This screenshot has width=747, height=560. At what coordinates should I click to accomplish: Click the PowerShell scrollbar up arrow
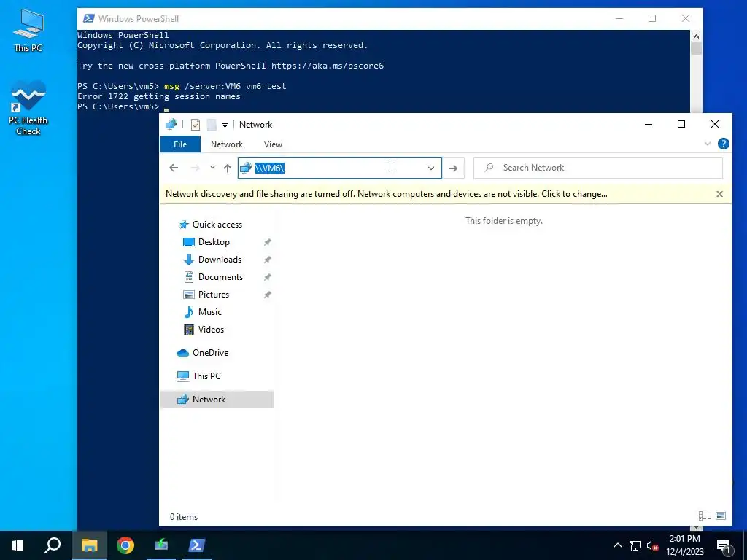coord(696,36)
